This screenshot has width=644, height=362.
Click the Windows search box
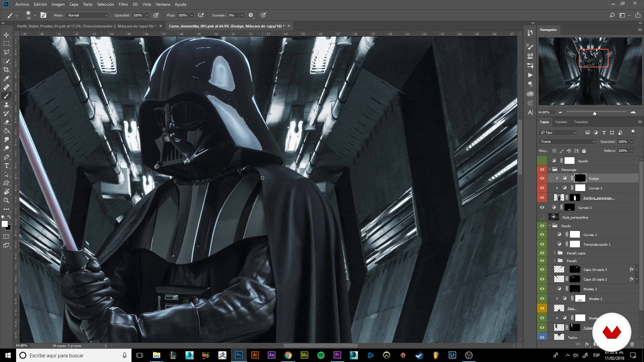click(x=73, y=355)
